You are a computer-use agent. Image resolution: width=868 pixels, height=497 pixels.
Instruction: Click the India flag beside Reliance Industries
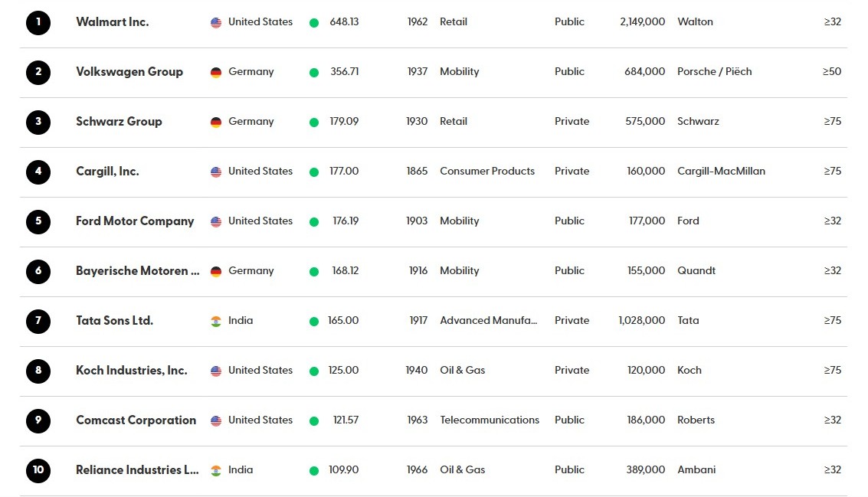216,471
